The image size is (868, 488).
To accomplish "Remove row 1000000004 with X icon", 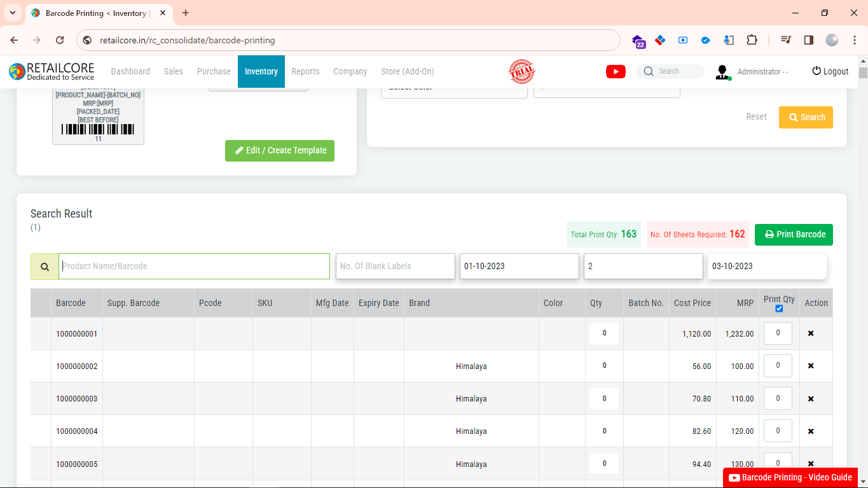I will point(811,431).
